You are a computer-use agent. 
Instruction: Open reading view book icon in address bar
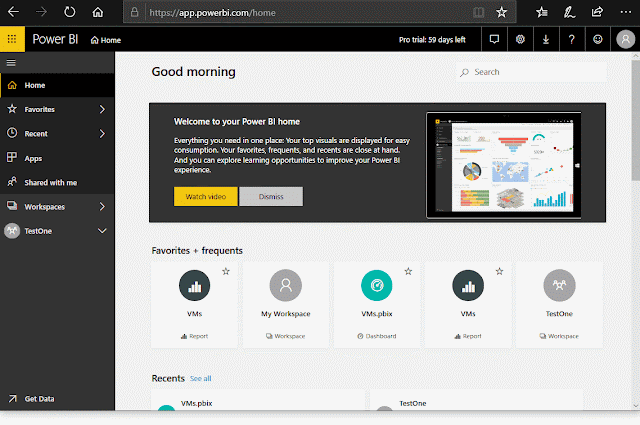478,12
